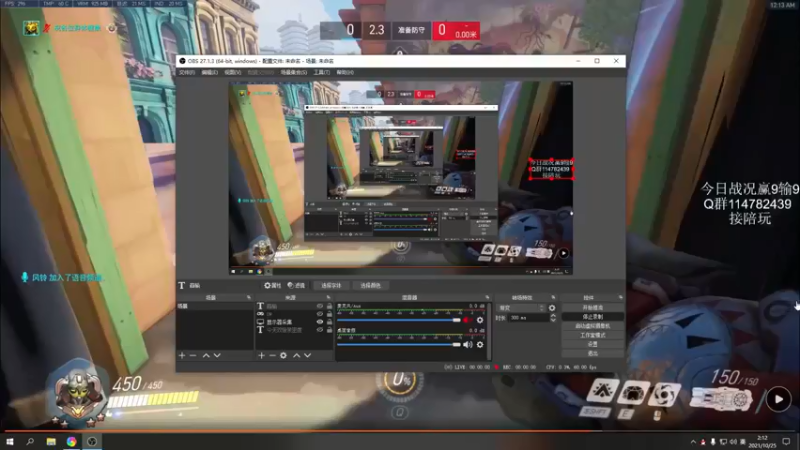Pop out the Scene Transitions dock
This screenshot has height=450, width=800.
[553, 297]
